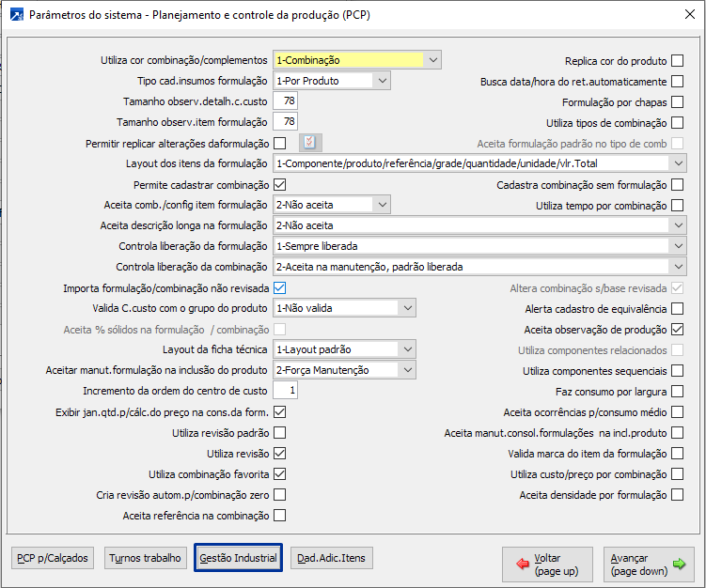This screenshot has width=706, height=588.
Task: Advance with Avançar (page down)
Action: (x=648, y=565)
